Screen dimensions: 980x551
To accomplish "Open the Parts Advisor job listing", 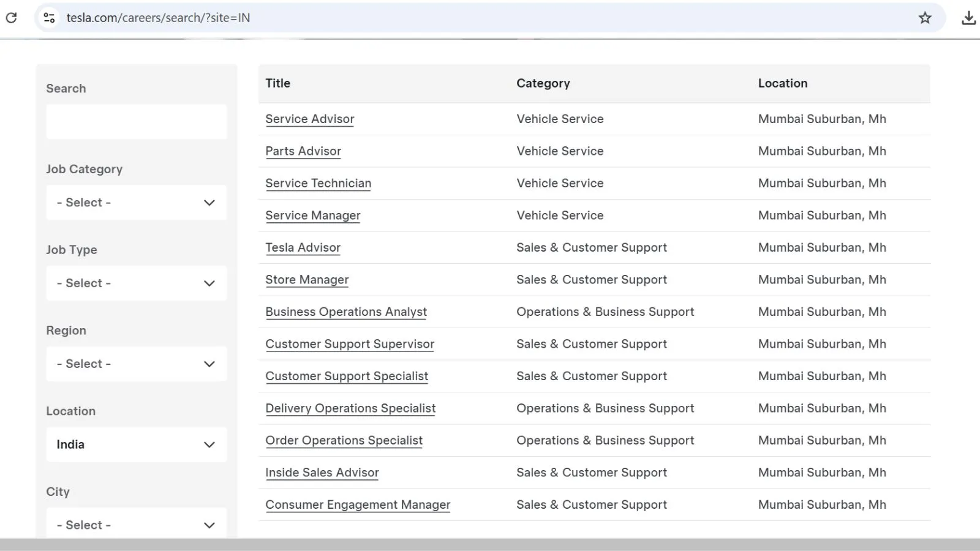I will [x=303, y=151].
